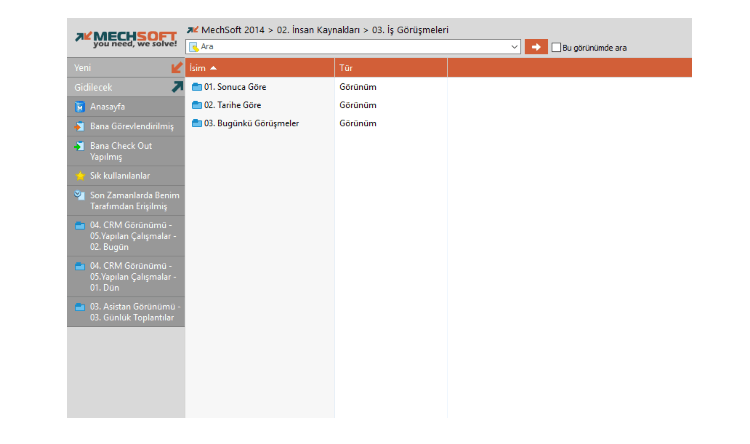Screen dimensions: 750x444
Task: Click folder icon of 03. Bugünkü Görüşmeler
Action: [x=196, y=123]
